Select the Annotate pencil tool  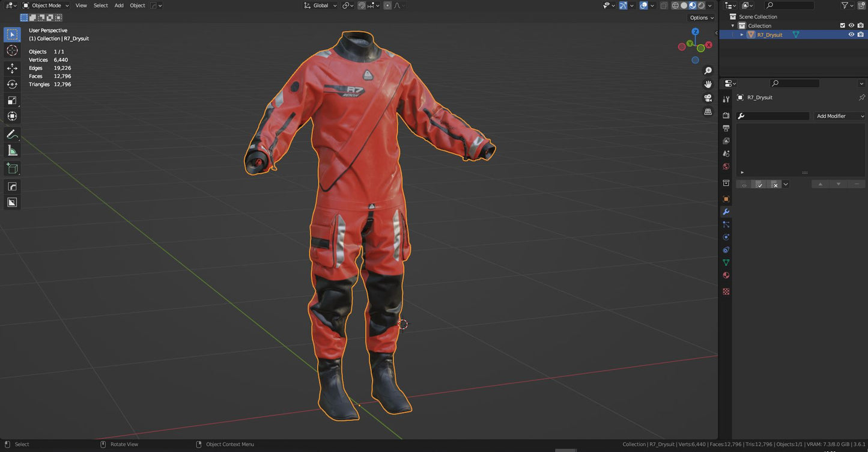[12, 135]
